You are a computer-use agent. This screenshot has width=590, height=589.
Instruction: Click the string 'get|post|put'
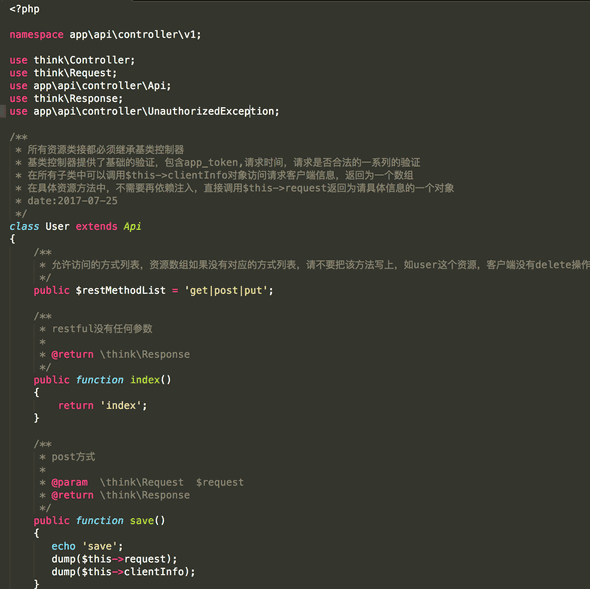point(226,291)
